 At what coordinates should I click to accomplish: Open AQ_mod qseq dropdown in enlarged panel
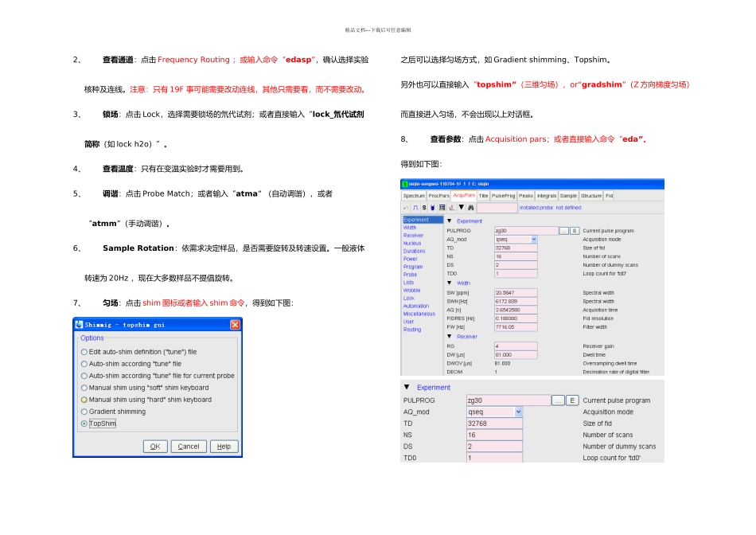click(518, 412)
